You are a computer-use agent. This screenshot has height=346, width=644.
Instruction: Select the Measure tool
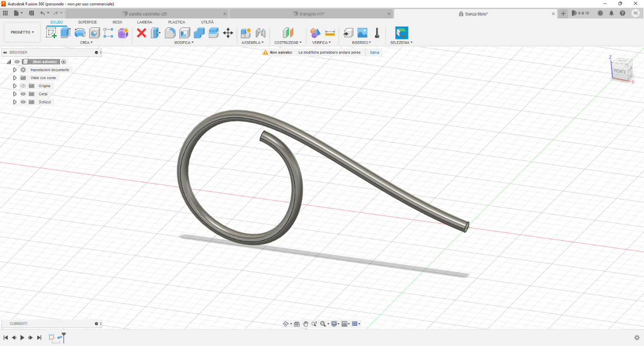[330, 33]
